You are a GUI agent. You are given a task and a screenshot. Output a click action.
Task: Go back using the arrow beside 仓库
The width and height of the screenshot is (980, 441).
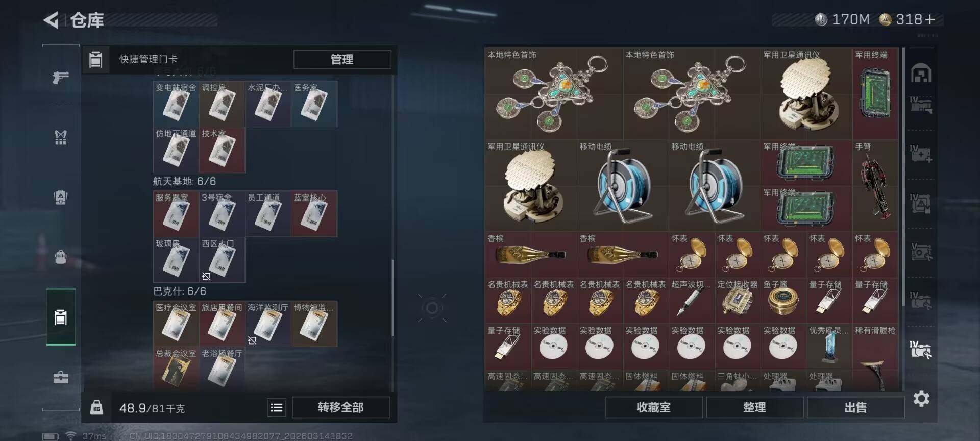pos(51,20)
